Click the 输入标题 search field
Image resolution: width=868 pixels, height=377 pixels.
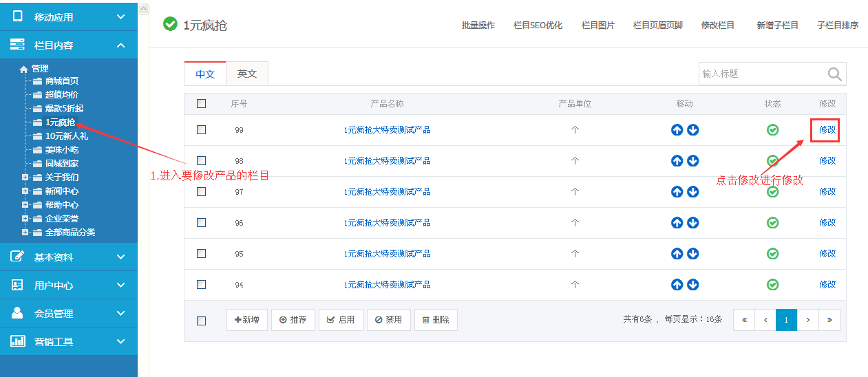coord(761,74)
